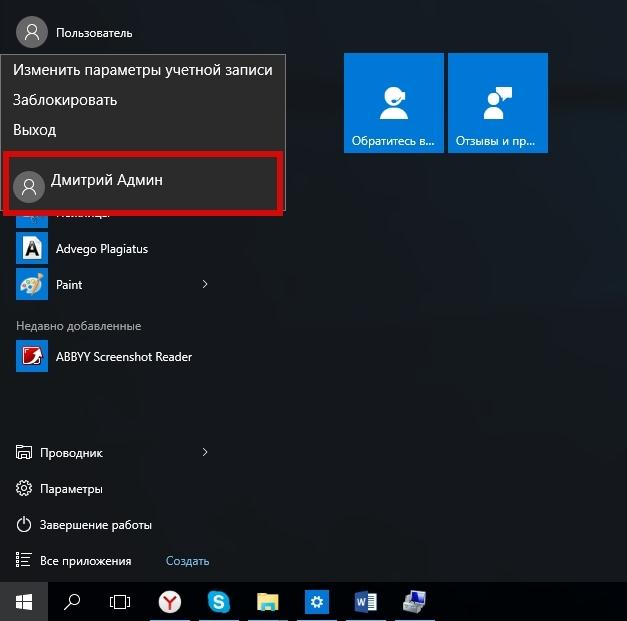This screenshot has height=621, width=627.
Task: Open Task View on the taskbar
Action: coord(120,601)
